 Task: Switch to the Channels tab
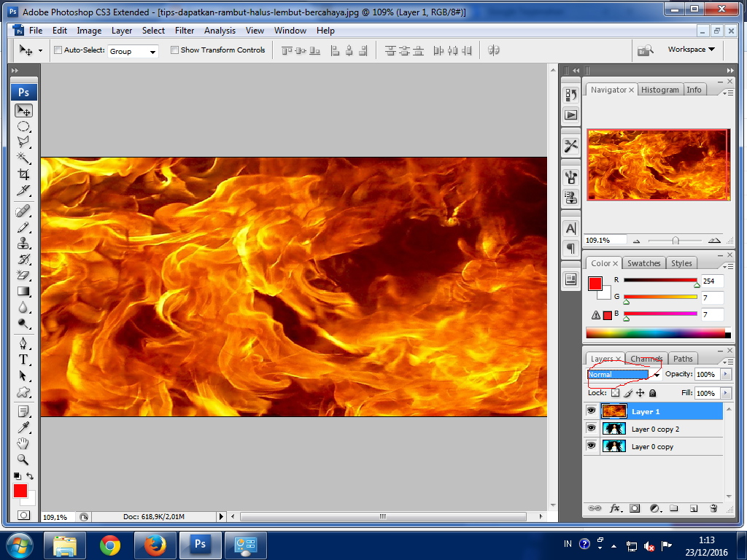coord(646,358)
